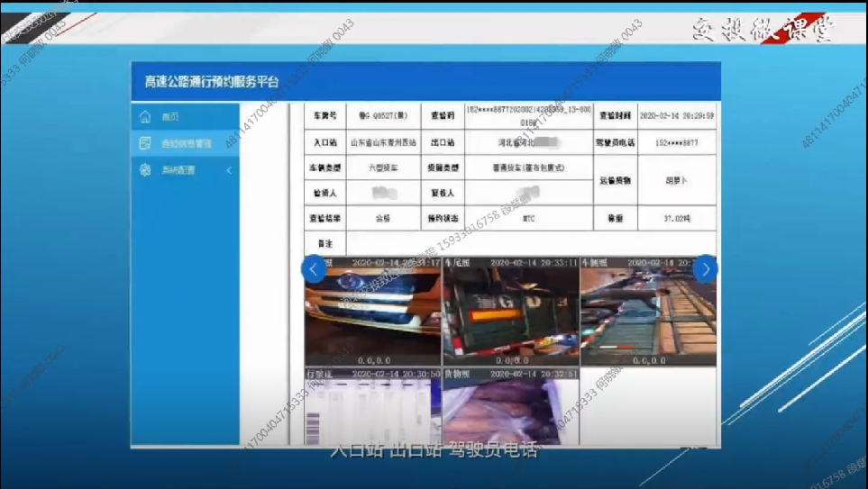Click the weight value 37.02吨
The image size is (868, 489).
click(x=677, y=219)
